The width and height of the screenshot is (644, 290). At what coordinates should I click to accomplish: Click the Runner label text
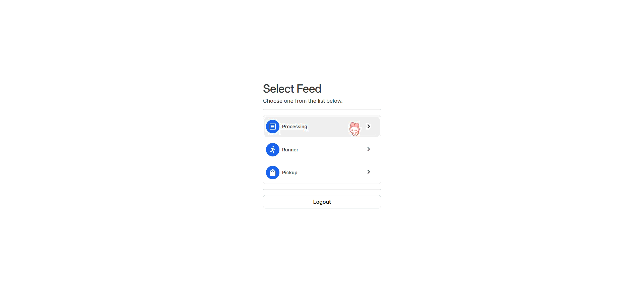[290, 150]
